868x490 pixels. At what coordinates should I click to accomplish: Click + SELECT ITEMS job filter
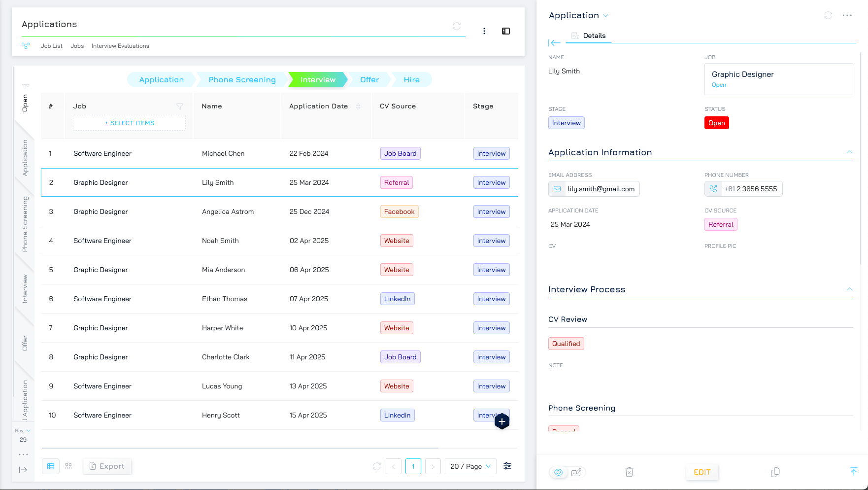(130, 123)
